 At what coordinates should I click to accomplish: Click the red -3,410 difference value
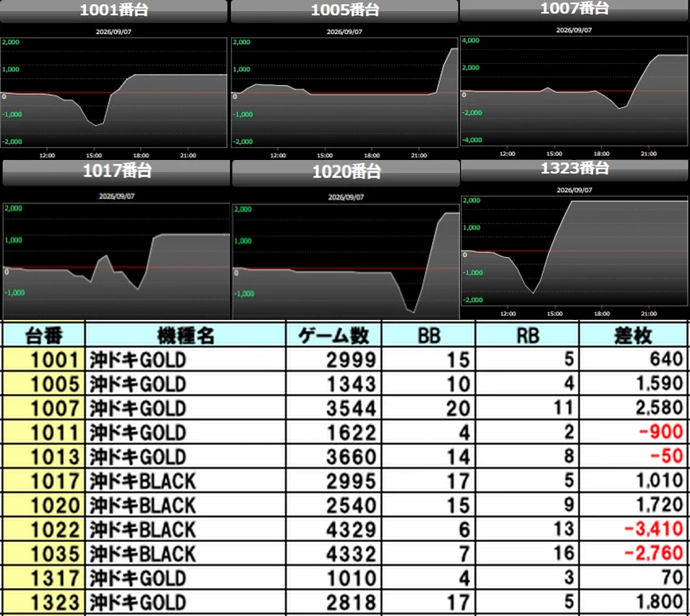click(x=653, y=529)
